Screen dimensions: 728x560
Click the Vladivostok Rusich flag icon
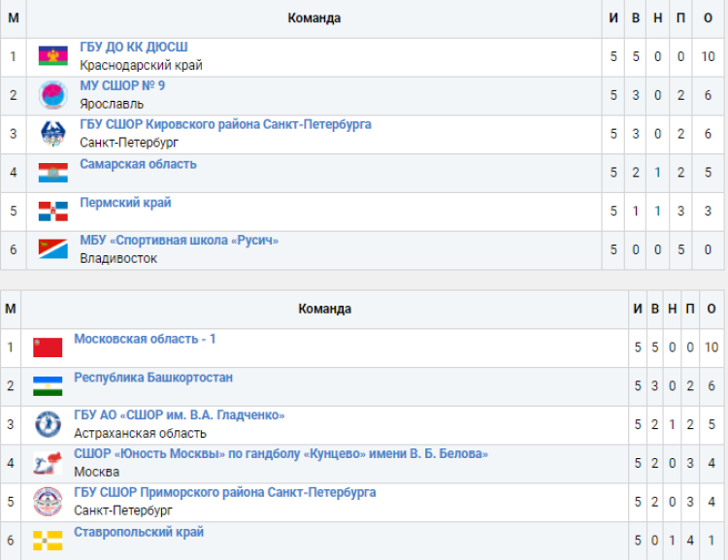click(52, 249)
